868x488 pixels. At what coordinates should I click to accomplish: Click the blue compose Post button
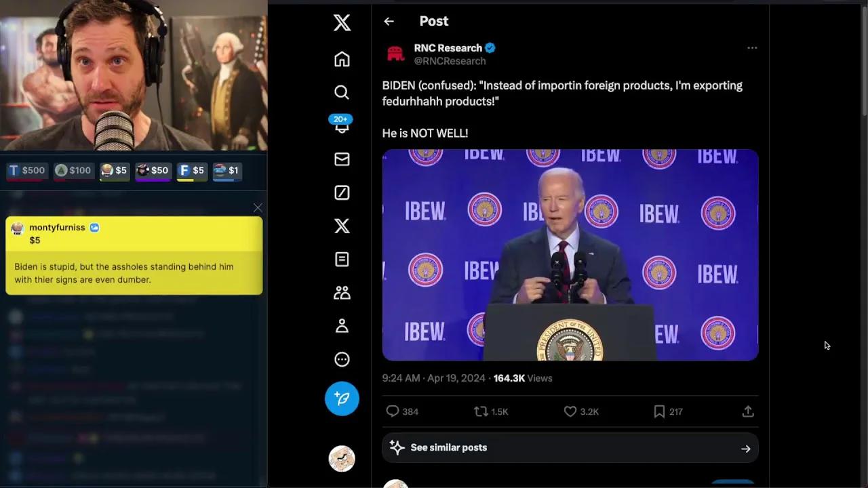342,399
